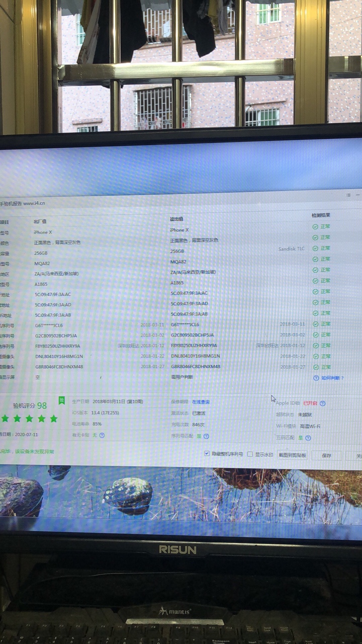362x644 pixels.
Task: Select the serial number G2C809502BCHP5JA factory value
Action: [x=56, y=336]
